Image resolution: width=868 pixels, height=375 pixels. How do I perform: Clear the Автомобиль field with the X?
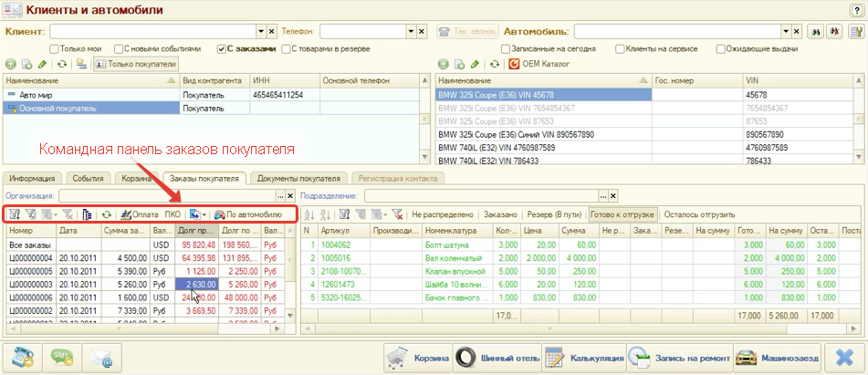[x=796, y=32]
